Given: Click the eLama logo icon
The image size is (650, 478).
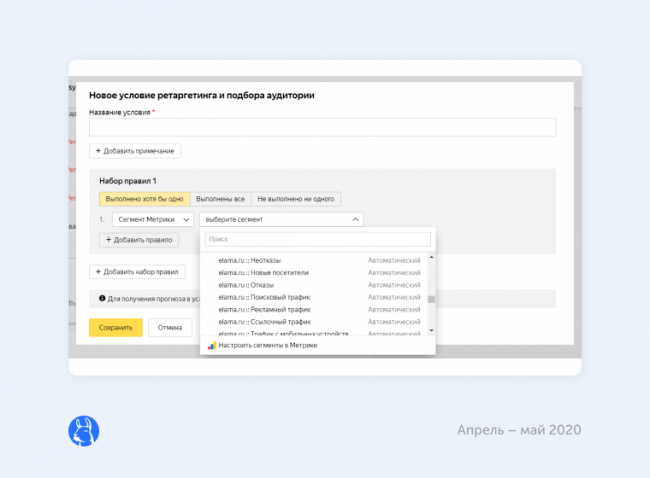Looking at the screenshot, I should click(x=83, y=430).
